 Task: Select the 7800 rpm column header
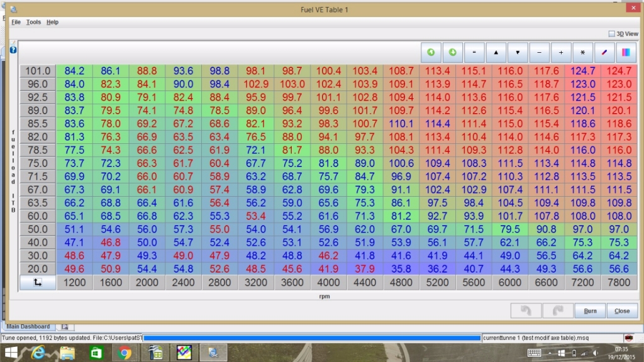coord(619,282)
